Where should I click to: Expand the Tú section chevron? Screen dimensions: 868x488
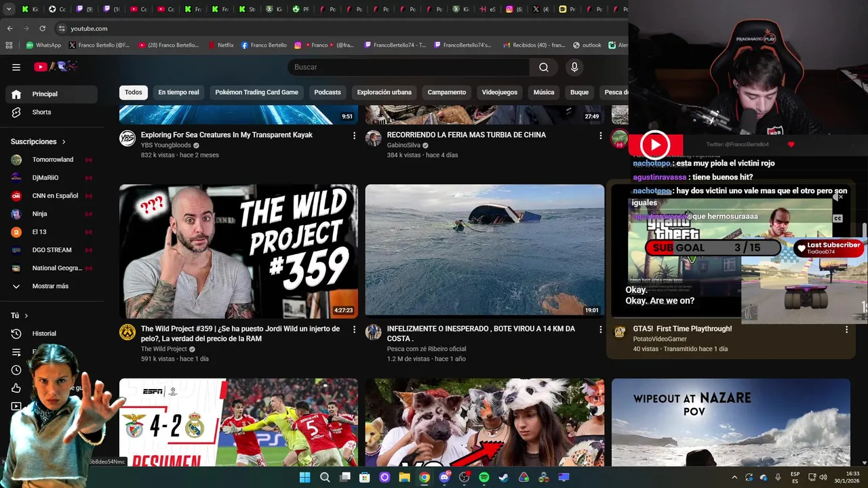tap(26, 316)
